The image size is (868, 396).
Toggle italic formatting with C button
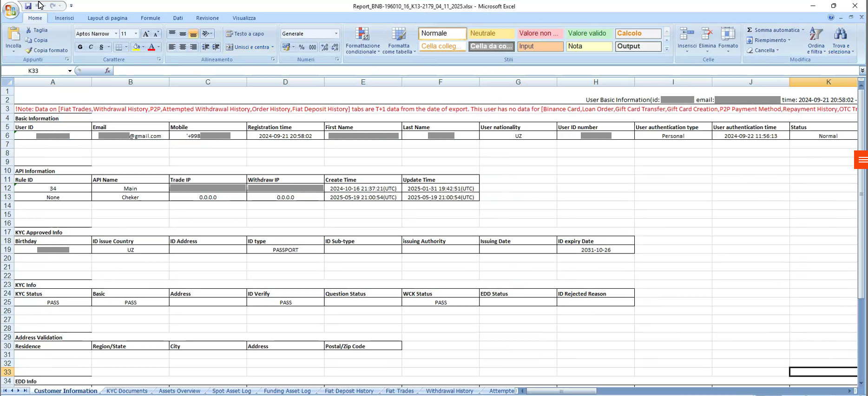[91, 47]
